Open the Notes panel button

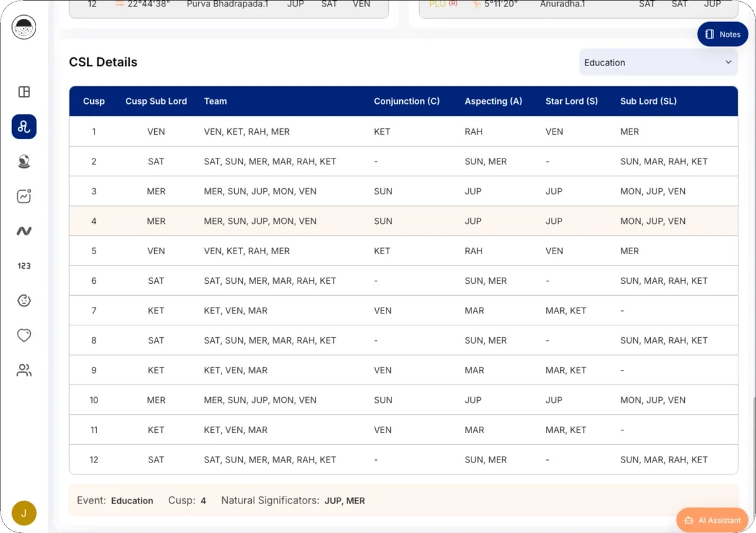point(723,34)
